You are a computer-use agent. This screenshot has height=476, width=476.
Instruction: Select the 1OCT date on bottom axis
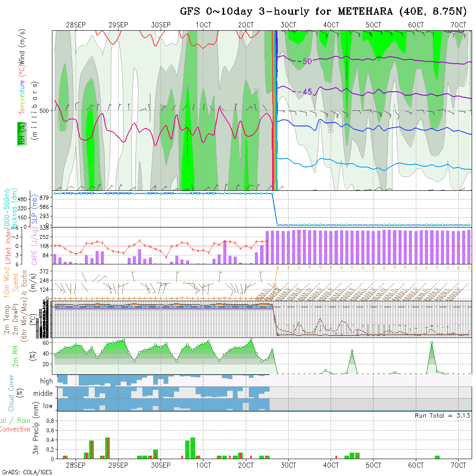point(203,465)
